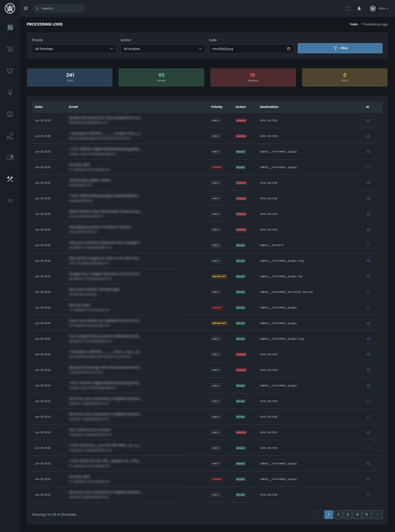The width and height of the screenshot is (395, 532).
Task: Click AI icon in 15:53 URGENT row
Action: click(x=368, y=479)
